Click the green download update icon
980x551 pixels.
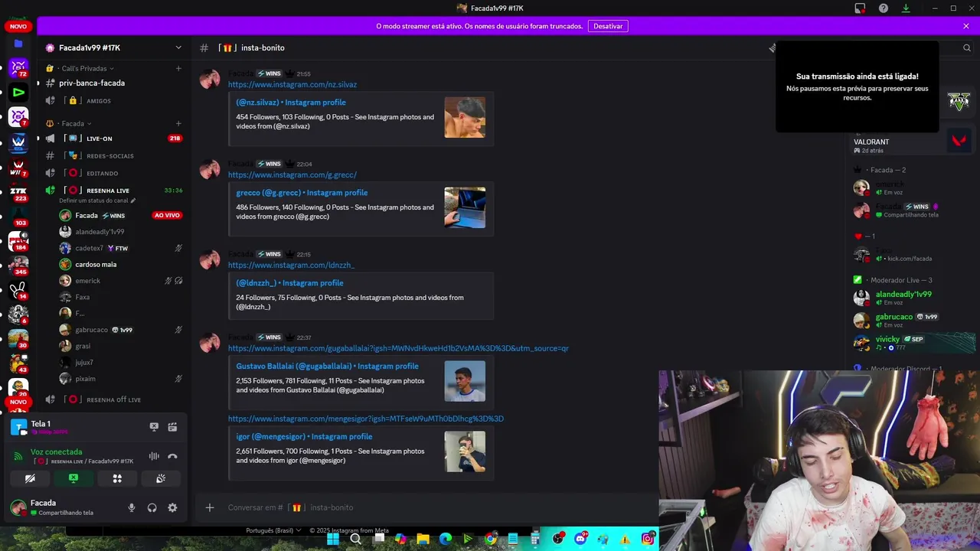point(906,8)
